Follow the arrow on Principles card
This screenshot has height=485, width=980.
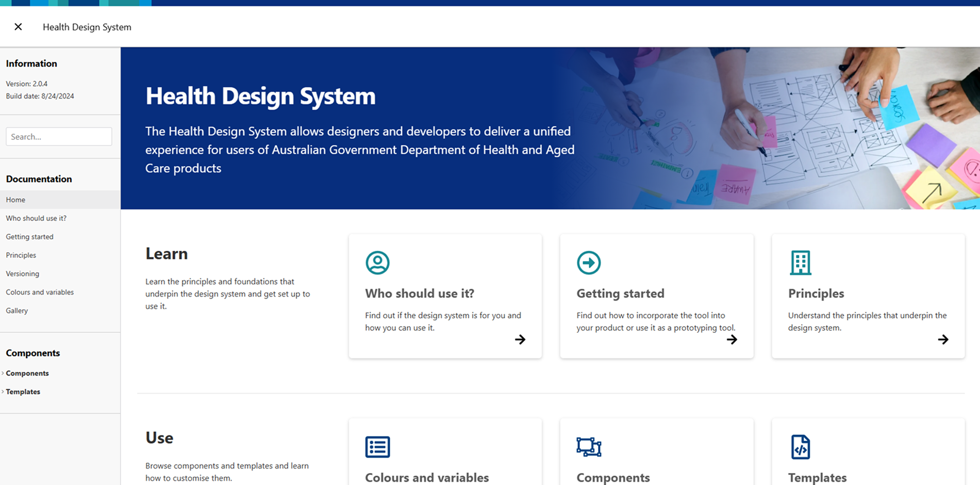[943, 339]
